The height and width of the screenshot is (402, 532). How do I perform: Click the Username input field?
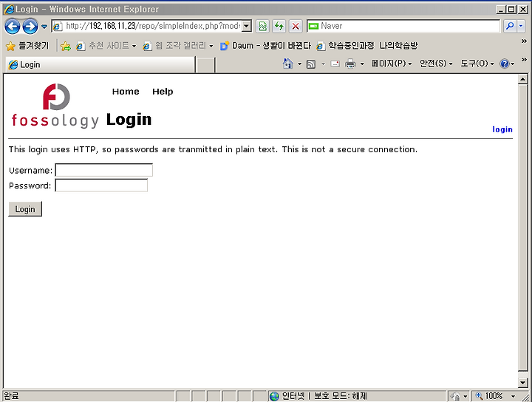point(104,170)
